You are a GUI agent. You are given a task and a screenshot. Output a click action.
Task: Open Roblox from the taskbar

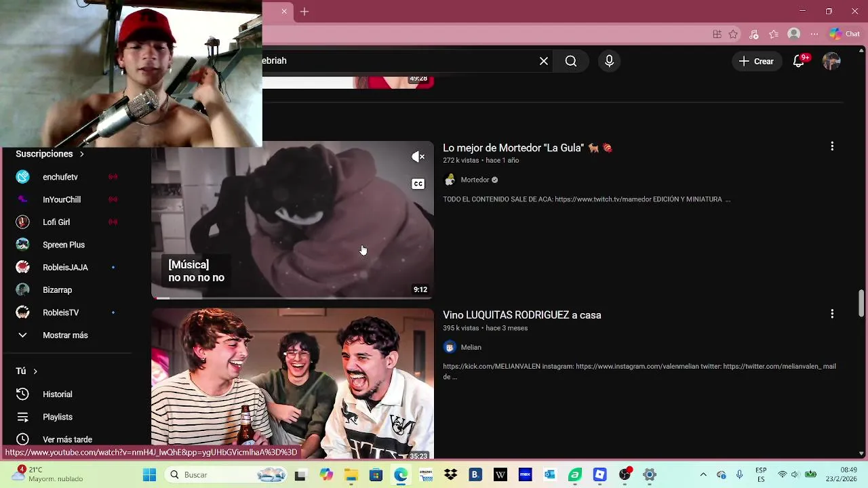click(x=599, y=475)
